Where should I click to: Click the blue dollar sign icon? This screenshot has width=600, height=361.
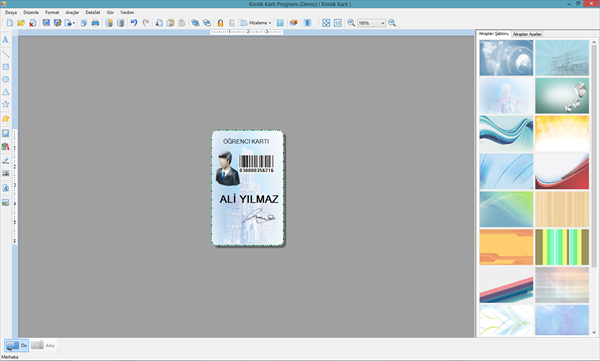point(307,23)
